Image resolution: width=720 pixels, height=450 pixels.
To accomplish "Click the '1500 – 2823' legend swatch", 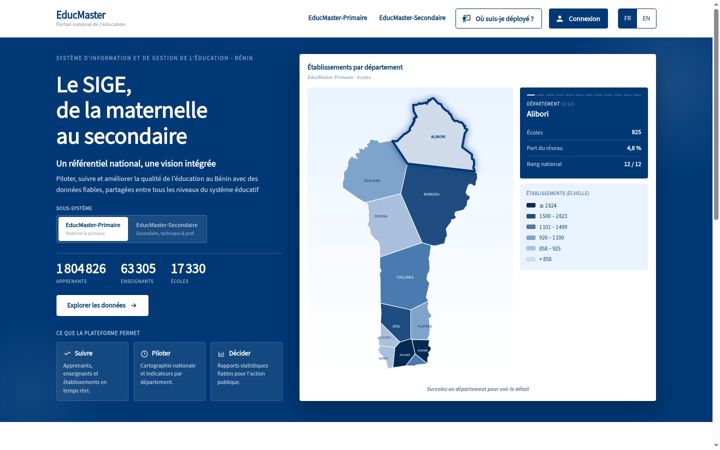I will (x=531, y=216).
